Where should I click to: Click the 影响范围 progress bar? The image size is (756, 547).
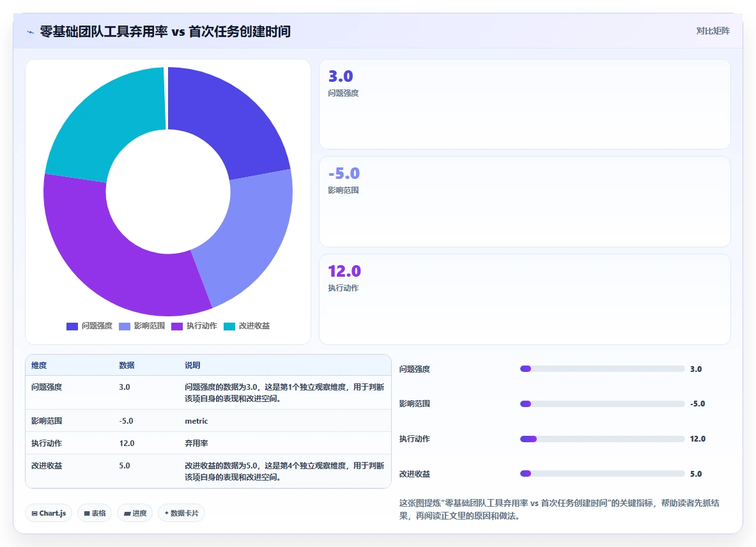(602, 404)
